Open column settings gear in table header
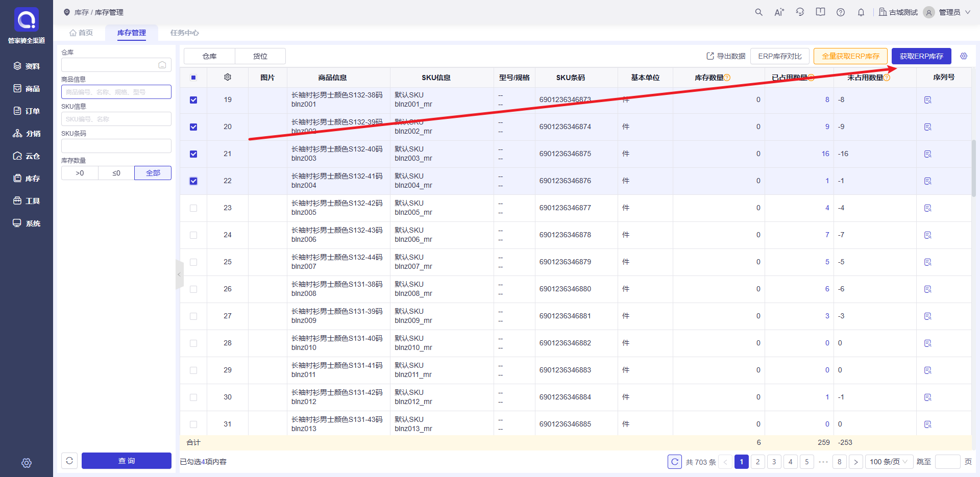This screenshot has width=980, height=477. tap(228, 77)
